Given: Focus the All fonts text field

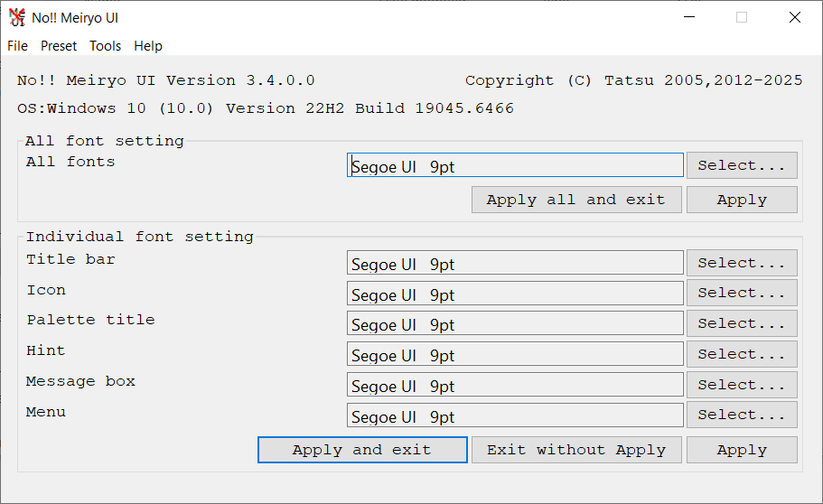Looking at the screenshot, I should [x=515, y=165].
